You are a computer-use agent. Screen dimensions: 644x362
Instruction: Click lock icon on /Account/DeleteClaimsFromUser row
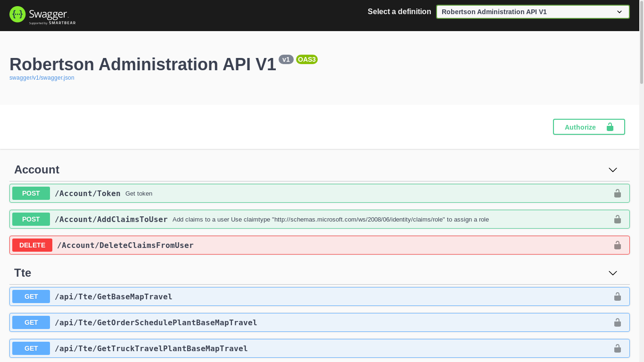[618, 245]
